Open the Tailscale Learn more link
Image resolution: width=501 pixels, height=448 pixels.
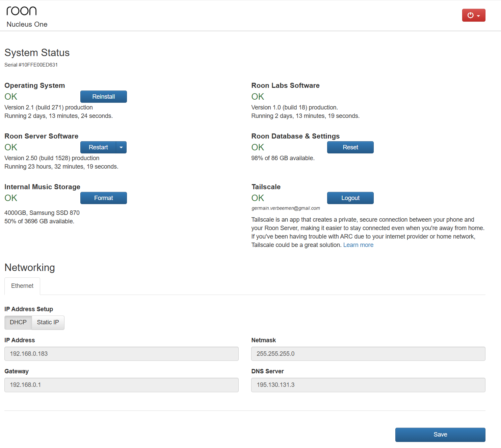point(358,245)
